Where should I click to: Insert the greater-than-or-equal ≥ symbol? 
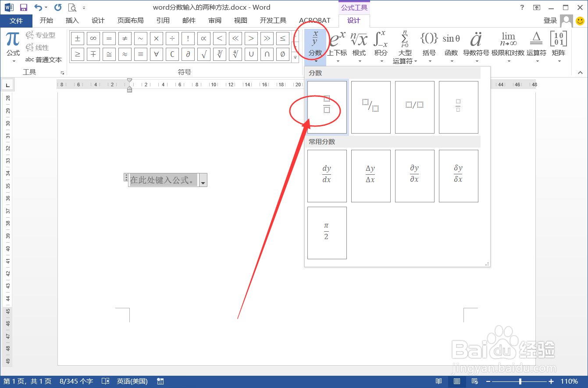click(78, 54)
